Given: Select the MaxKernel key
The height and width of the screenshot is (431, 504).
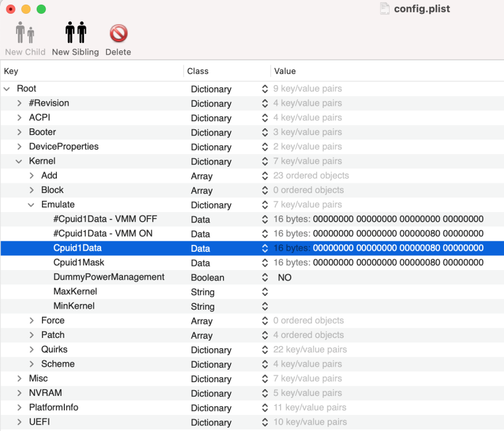Looking at the screenshot, I should click(75, 291).
